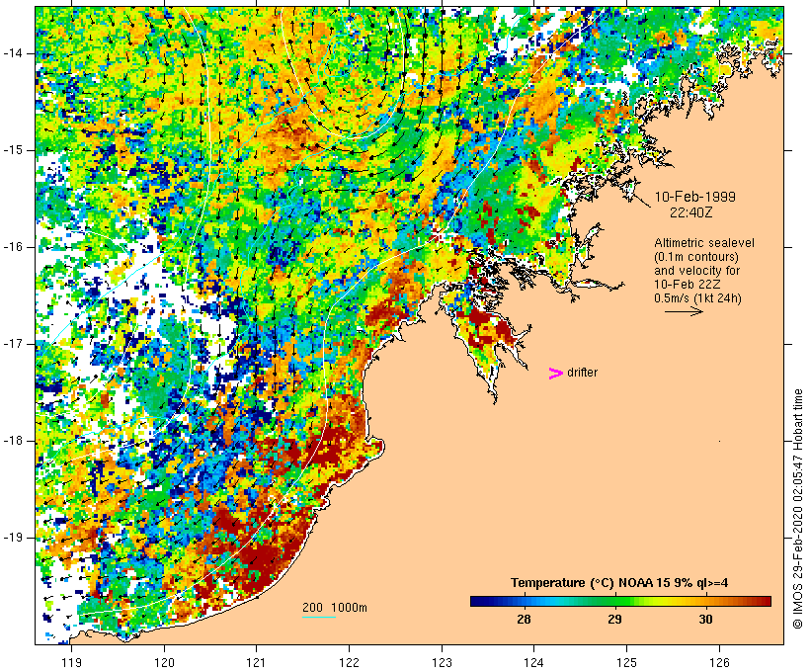
Task: Click the longitude axis label '126'
Action: click(x=719, y=663)
